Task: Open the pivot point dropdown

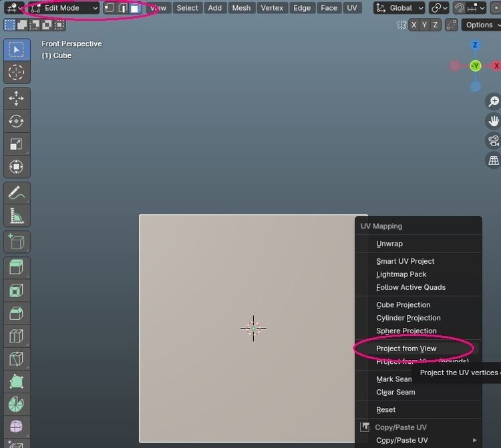Action: [x=439, y=8]
